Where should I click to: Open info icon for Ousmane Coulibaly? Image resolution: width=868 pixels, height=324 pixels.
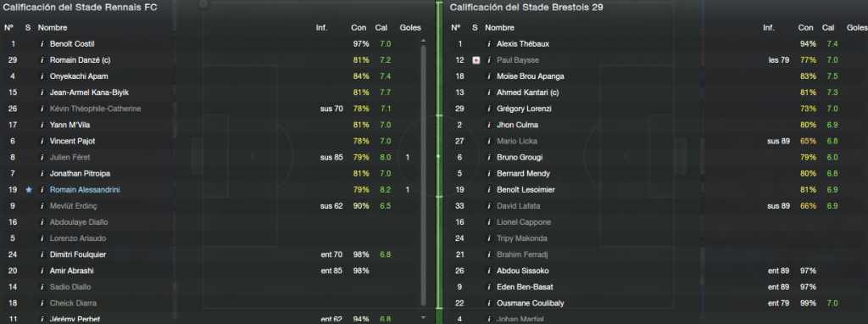pos(489,303)
